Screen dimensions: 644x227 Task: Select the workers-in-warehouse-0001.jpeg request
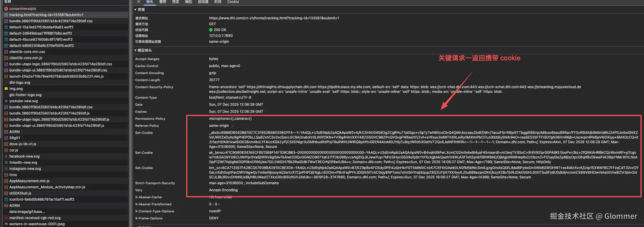[x=37, y=224]
